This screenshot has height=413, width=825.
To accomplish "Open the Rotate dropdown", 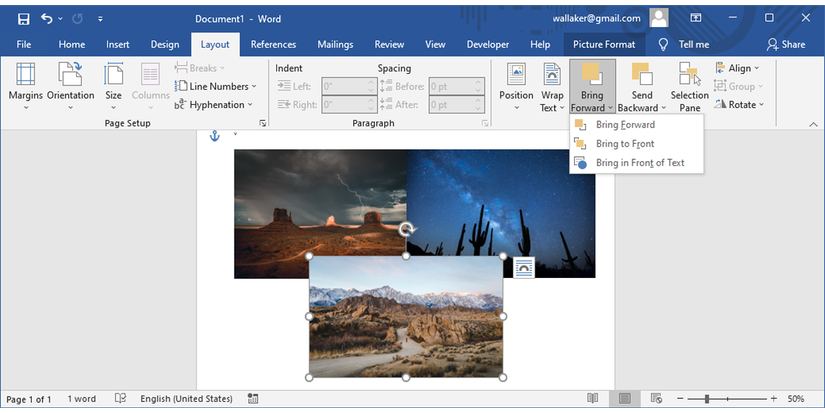I will coord(739,105).
